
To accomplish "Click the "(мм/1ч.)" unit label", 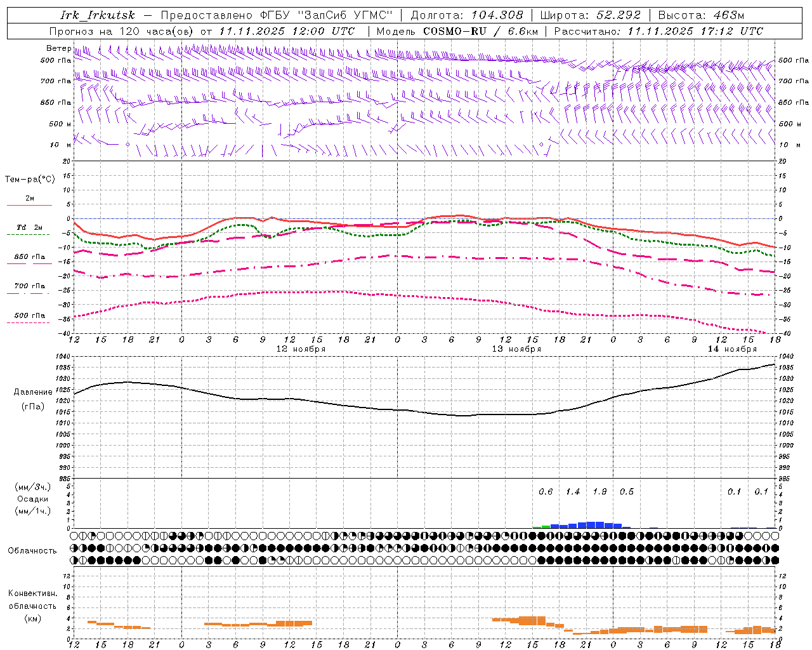I will coord(33,511).
